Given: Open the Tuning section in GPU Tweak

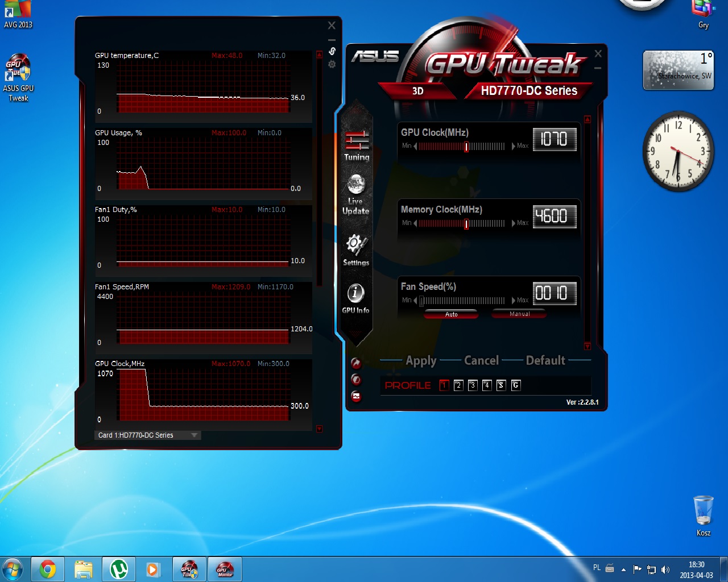Looking at the screenshot, I should pos(357,145).
